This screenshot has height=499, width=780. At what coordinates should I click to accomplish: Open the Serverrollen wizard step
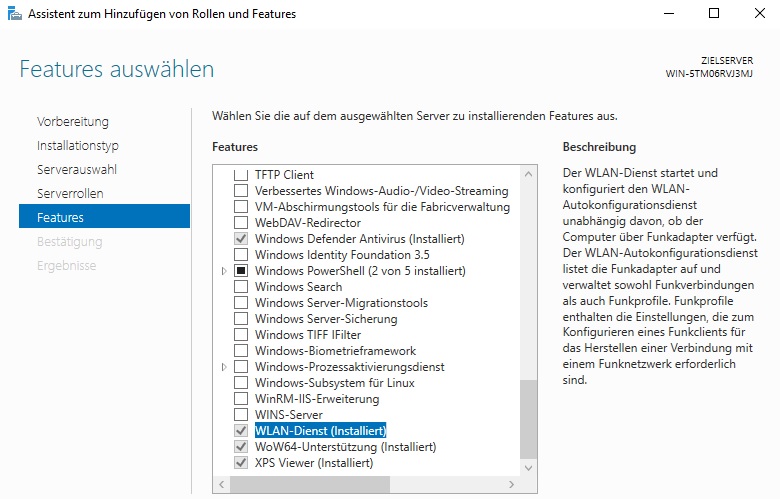(70, 194)
